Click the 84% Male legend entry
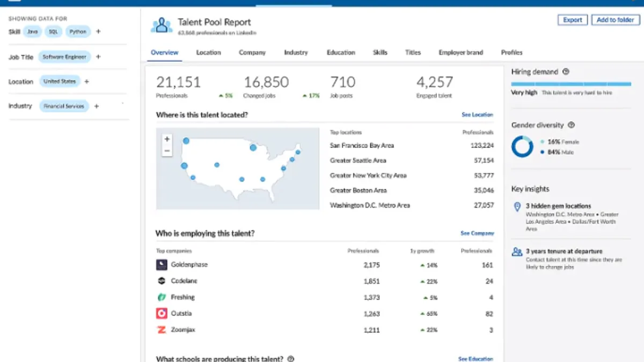The height and width of the screenshot is (362, 644). (x=557, y=152)
